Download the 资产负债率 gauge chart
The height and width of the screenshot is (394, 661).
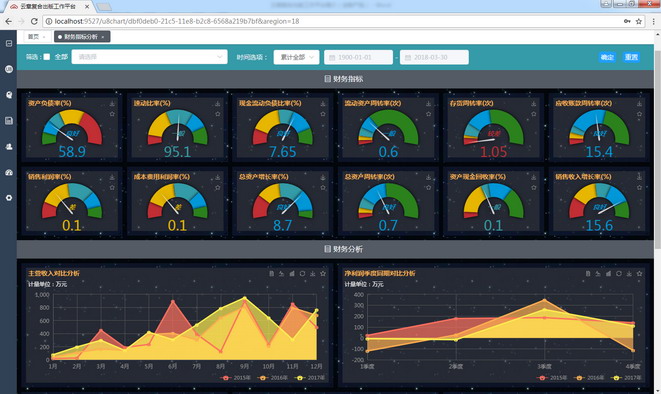(x=112, y=104)
